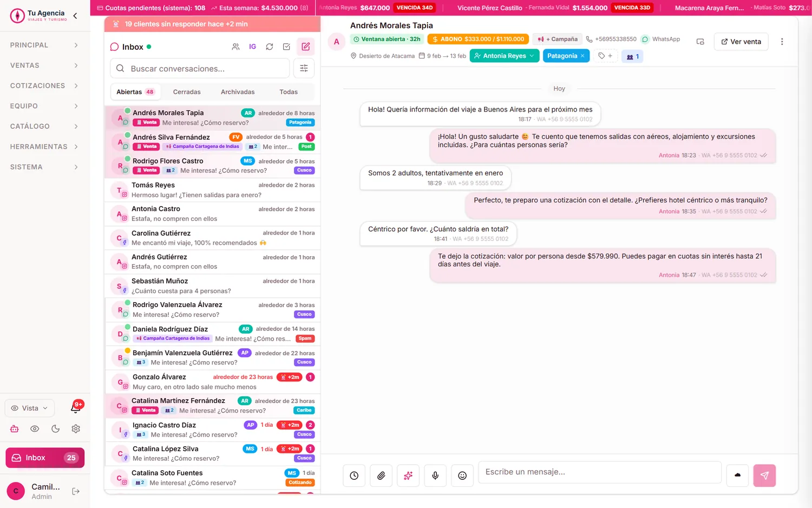Open Daniela Rodríguez Díaz conversation
This screenshot has width=812, height=508.
pos(212,334)
